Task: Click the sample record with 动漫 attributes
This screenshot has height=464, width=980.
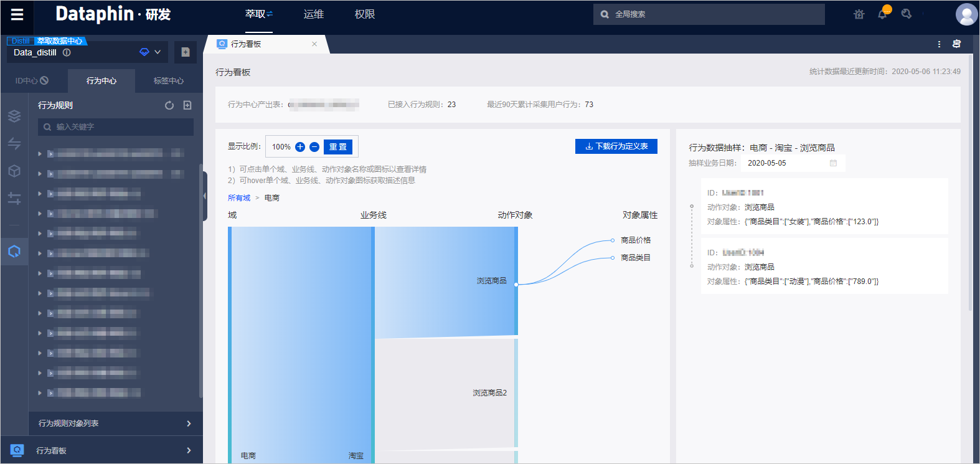Action: [824, 267]
